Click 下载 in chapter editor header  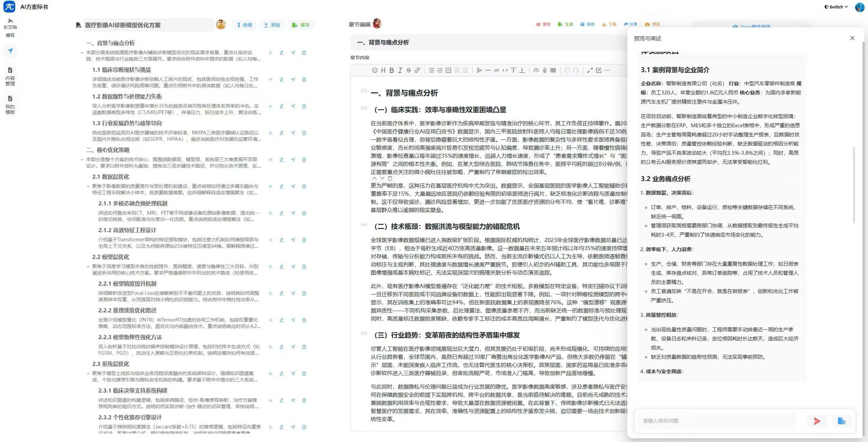(x=609, y=24)
